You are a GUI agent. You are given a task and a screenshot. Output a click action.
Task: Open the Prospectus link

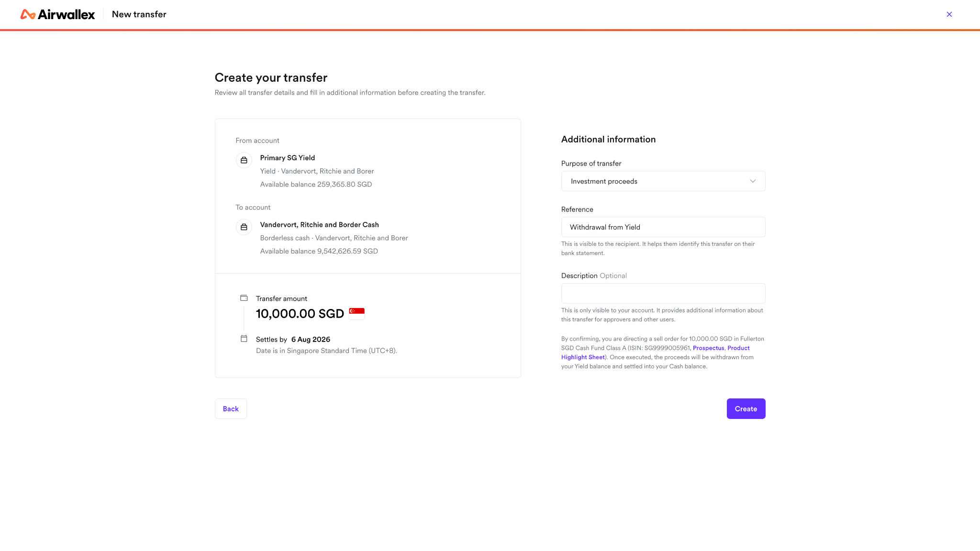(708, 348)
